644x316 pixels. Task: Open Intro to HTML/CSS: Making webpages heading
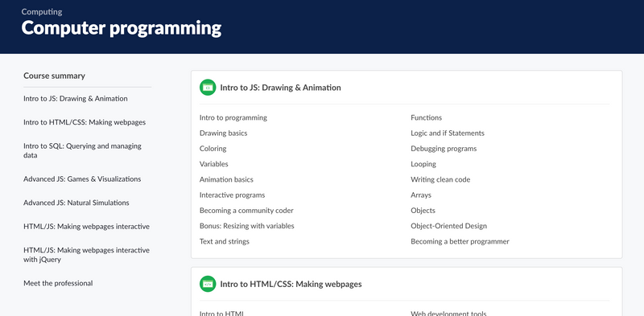(291, 284)
